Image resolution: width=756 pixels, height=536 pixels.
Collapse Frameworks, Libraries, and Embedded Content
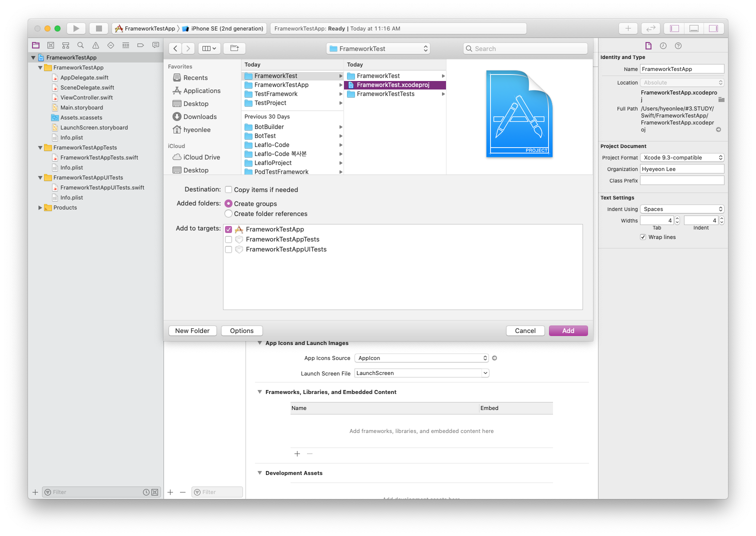259,392
